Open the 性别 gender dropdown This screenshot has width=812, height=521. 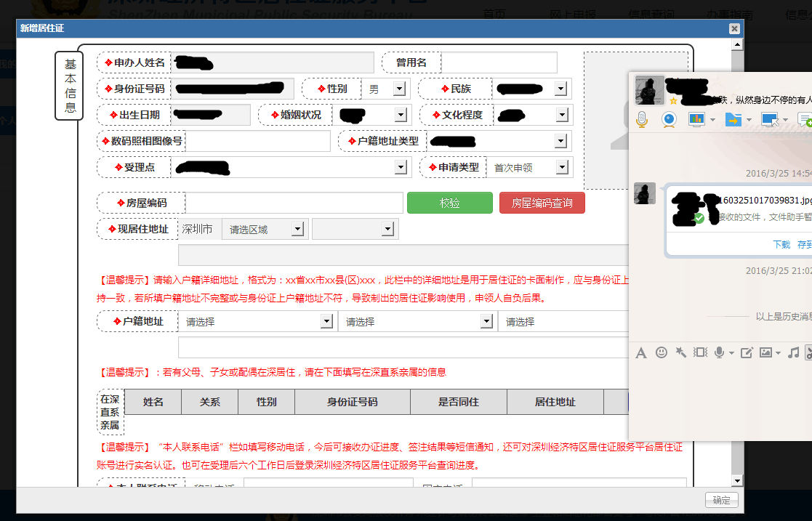click(399, 88)
